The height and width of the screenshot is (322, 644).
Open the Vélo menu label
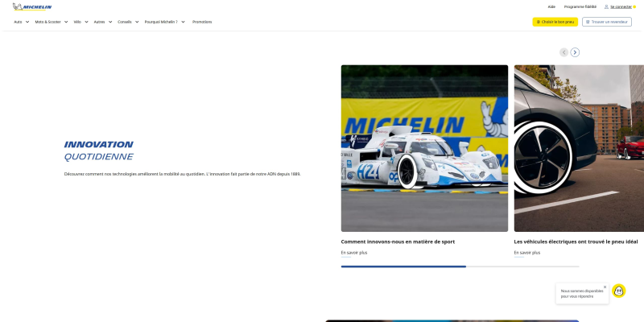(77, 22)
